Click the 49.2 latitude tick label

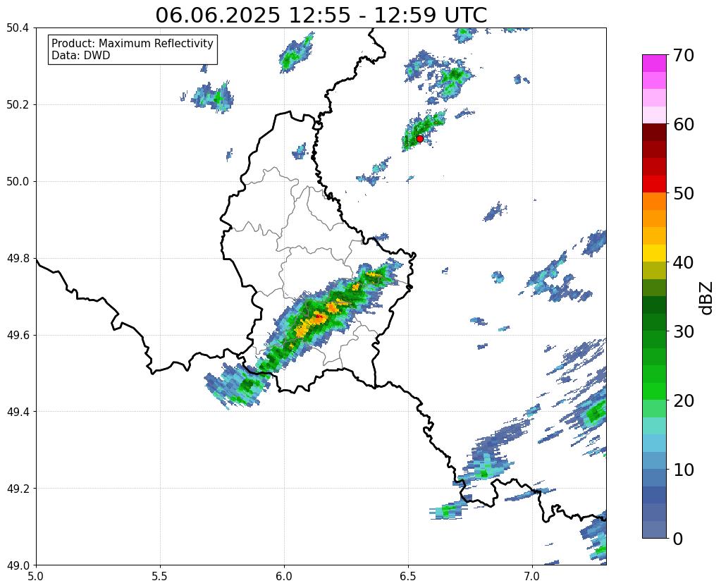[x=18, y=488]
